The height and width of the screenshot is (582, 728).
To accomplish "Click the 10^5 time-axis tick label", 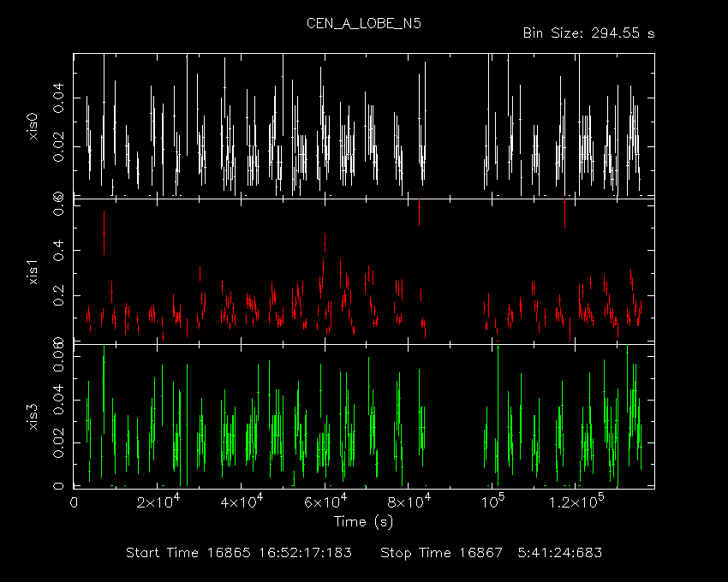I will pyautogui.click(x=492, y=502).
